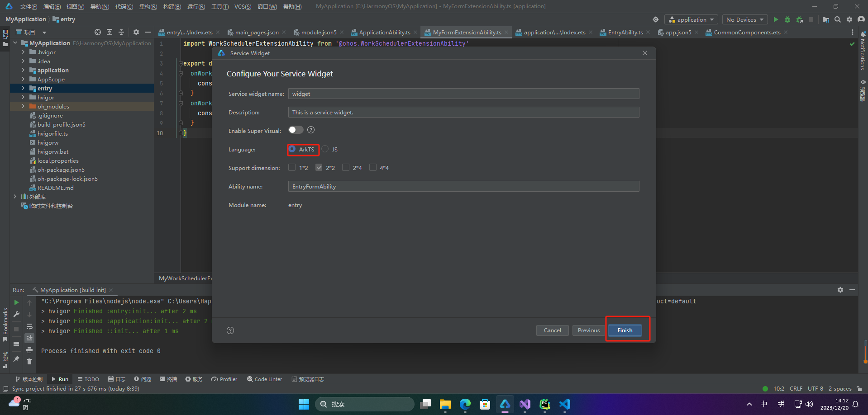Open the TODO tool window

[x=88, y=379]
